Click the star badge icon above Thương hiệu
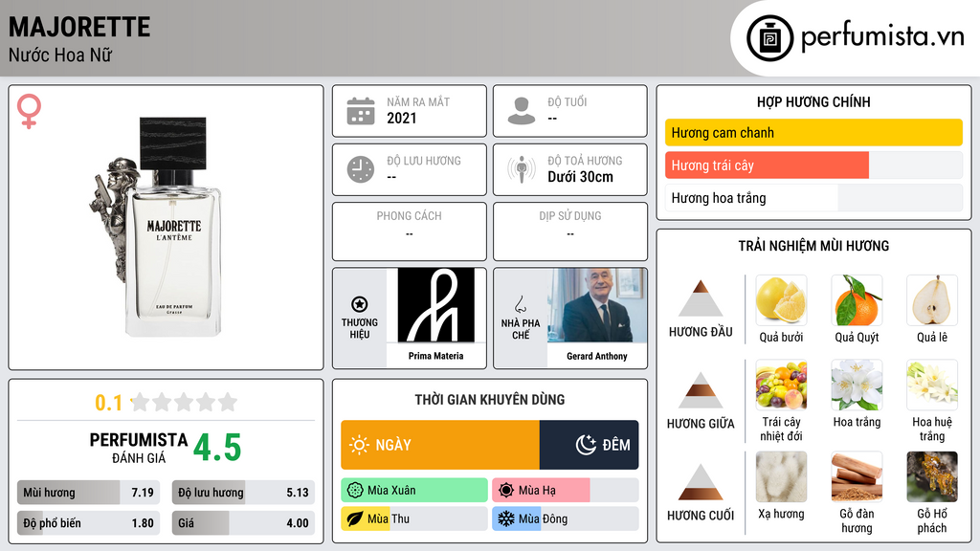This screenshot has height=551, width=980. (360, 304)
